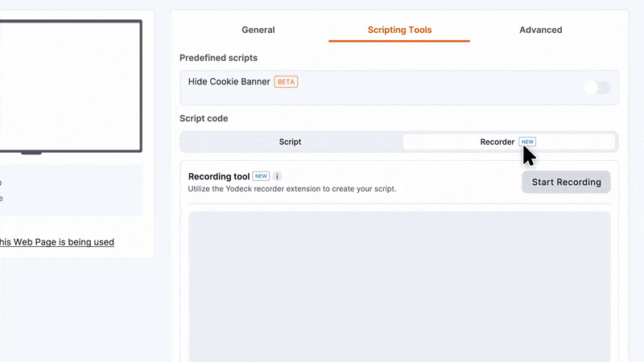Switch to the General tab
Screen dimensions: 644x362
258,30
